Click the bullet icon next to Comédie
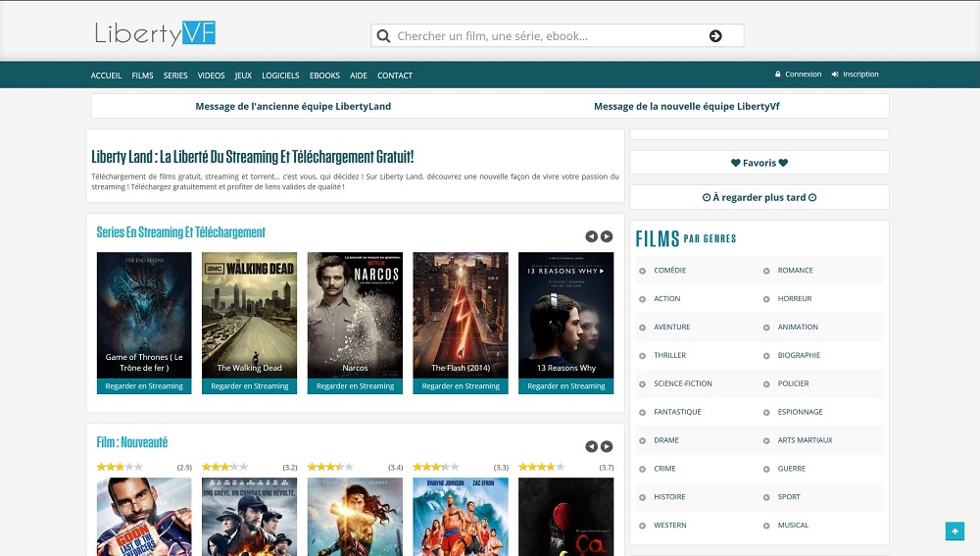Screen dimensions: 980x556 click(642, 271)
